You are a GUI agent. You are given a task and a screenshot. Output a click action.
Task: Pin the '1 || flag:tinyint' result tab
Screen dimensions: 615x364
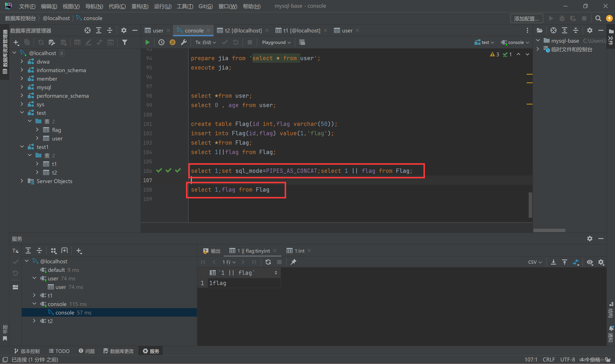click(293, 262)
